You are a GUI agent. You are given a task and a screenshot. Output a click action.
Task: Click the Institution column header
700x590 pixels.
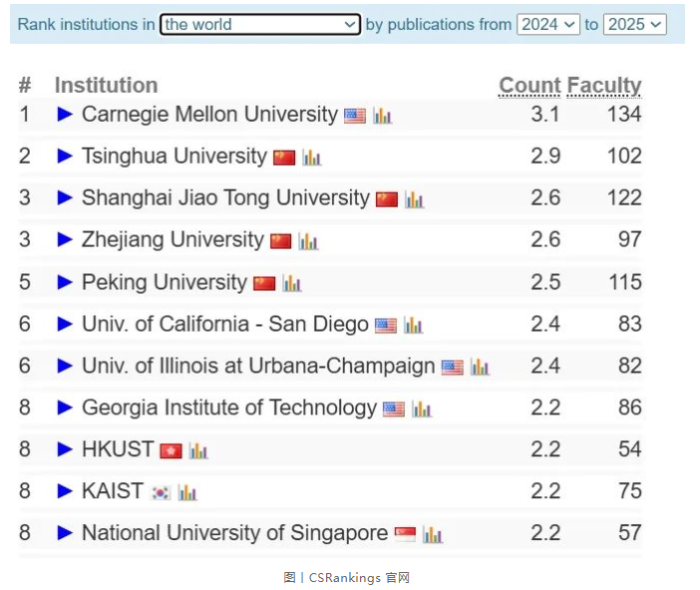[107, 86]
